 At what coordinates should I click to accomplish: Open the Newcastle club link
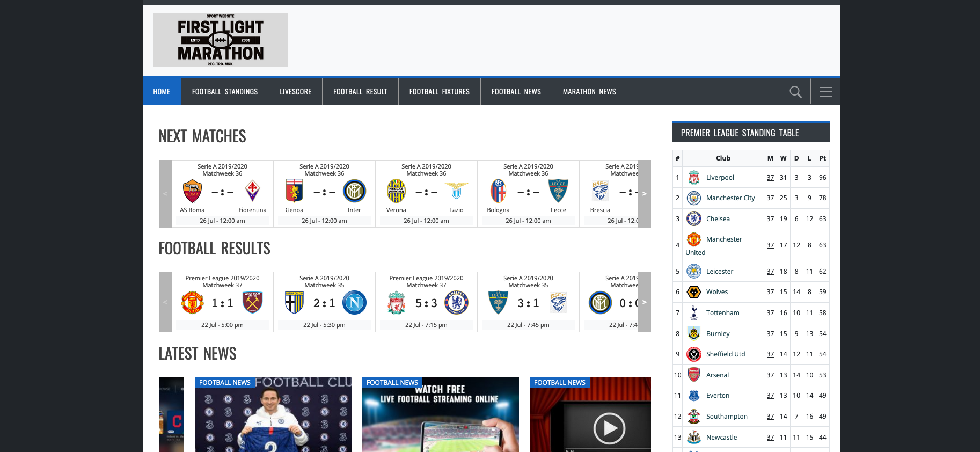[722, 438]
